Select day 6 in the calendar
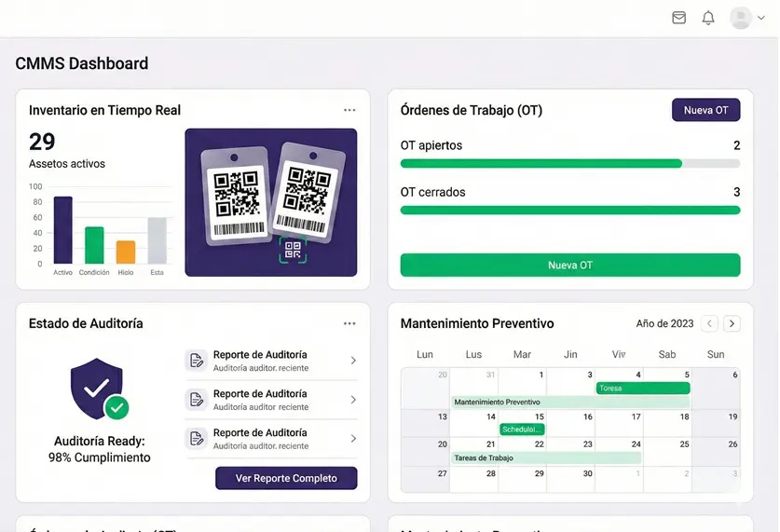Image resolution: width=780 pixels, height=532 pixels. (x=734, y=375)
